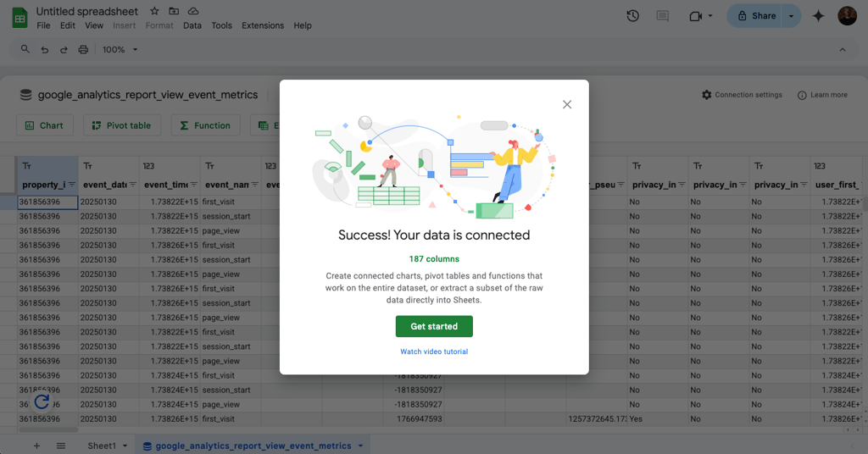Open version history clock icon
Screen dimensions: 868x454
(x=632, y=16)
